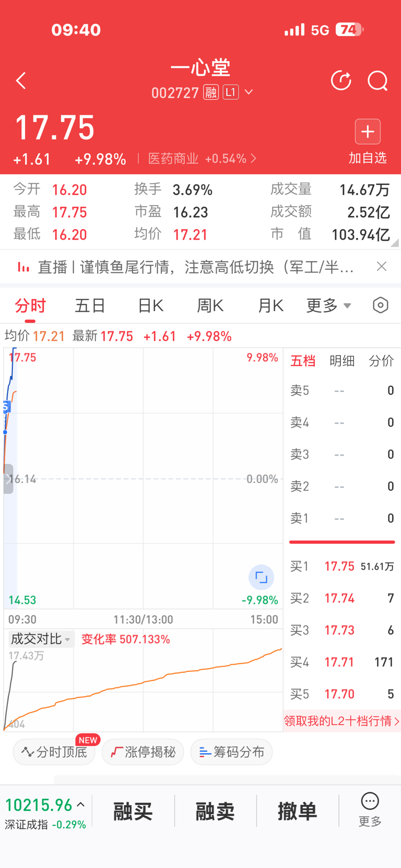Tap the live broadcast bars icon
This screenshot has width=401, height=868.
[23, 267]
